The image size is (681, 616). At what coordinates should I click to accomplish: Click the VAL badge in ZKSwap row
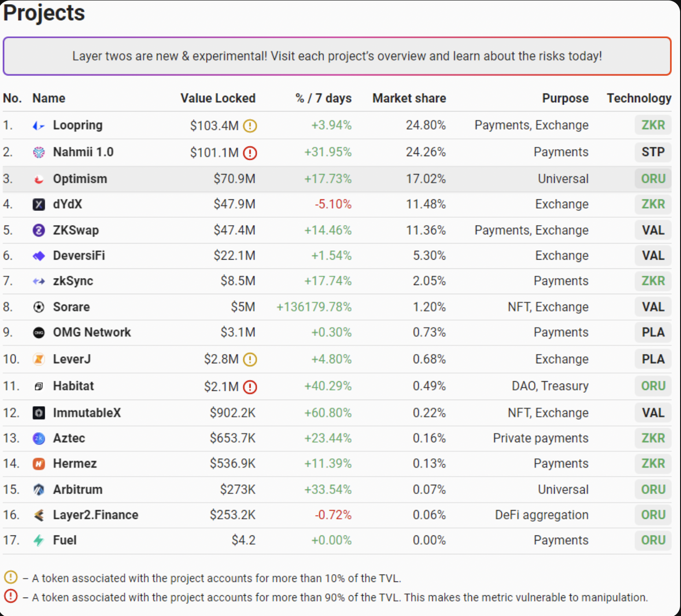[653, 230]
